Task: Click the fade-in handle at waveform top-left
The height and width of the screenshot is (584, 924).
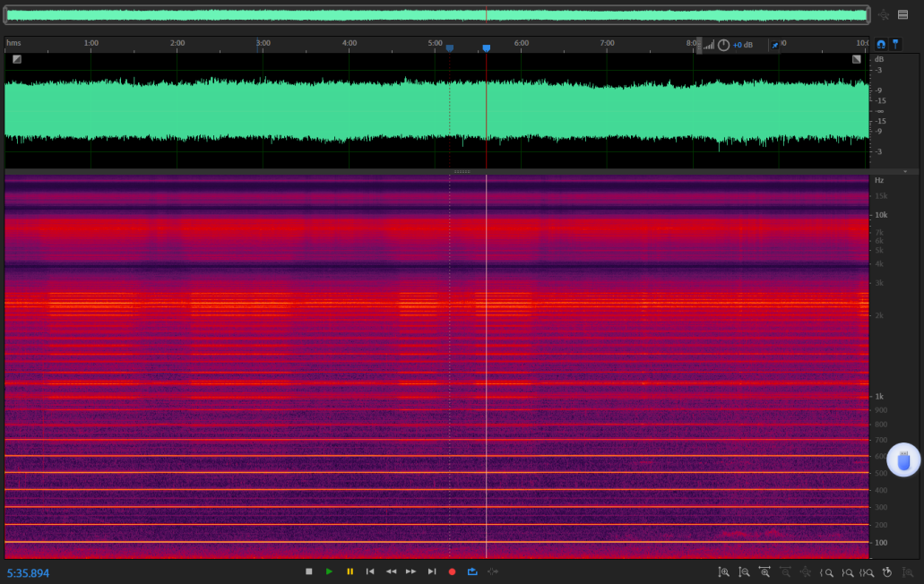Action: (x=17, y=59)
